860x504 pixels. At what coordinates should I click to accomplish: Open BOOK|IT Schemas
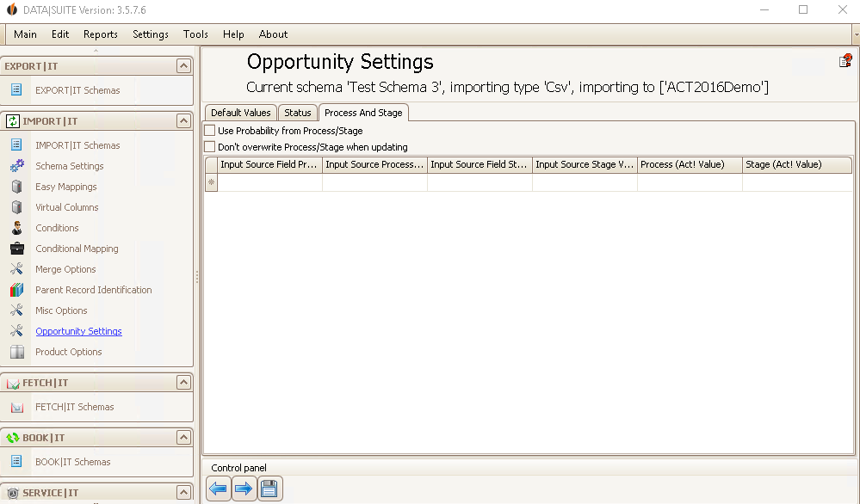point(73,462)
